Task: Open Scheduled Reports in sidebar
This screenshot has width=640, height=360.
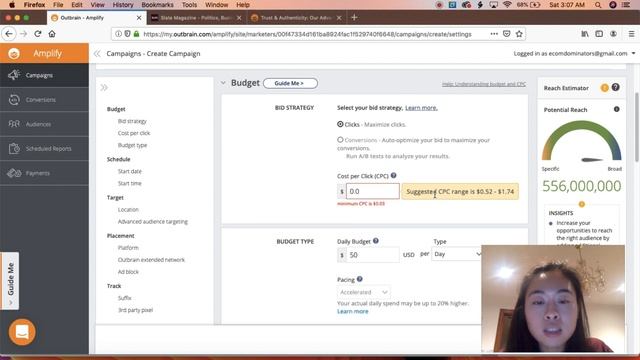Action: (44, 149)
